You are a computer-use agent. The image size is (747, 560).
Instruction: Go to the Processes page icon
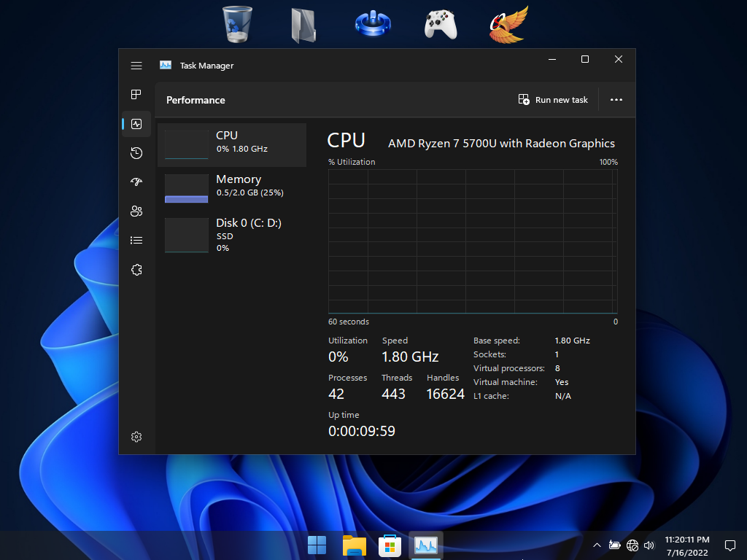(136, 94)
